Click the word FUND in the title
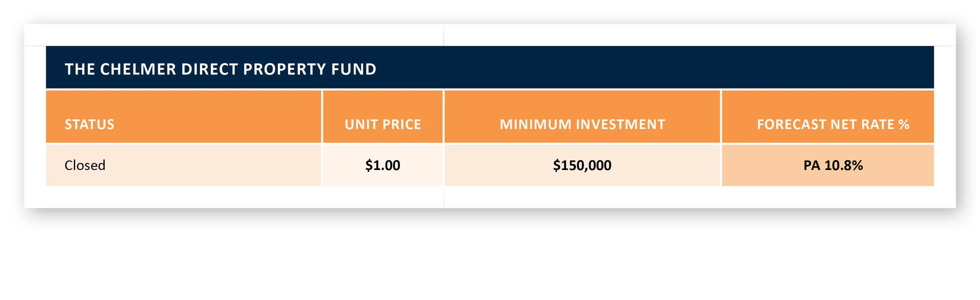 354,69
